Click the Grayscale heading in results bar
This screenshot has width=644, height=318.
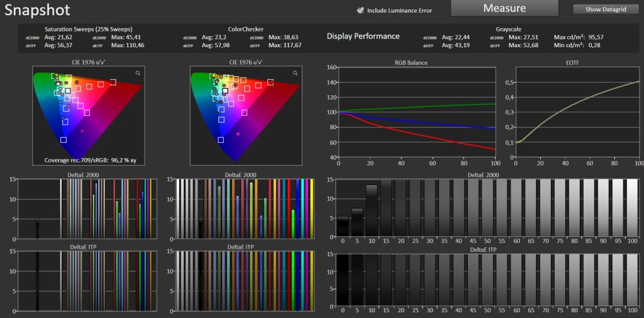pos(509,29)
